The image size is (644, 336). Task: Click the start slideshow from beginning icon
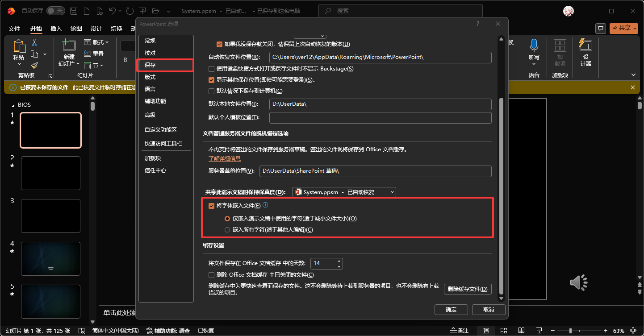[143, 11]
